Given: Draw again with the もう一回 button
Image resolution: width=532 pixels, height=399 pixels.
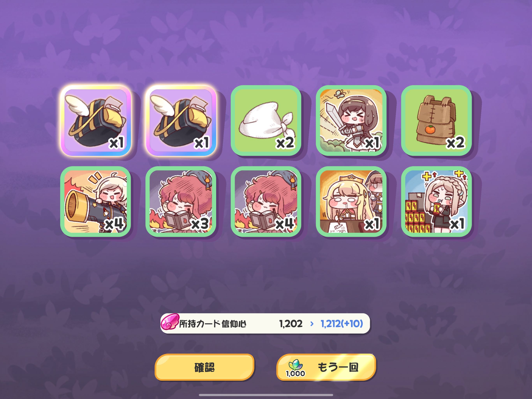Looking at the screenshot, I should (x=326, y=367).
